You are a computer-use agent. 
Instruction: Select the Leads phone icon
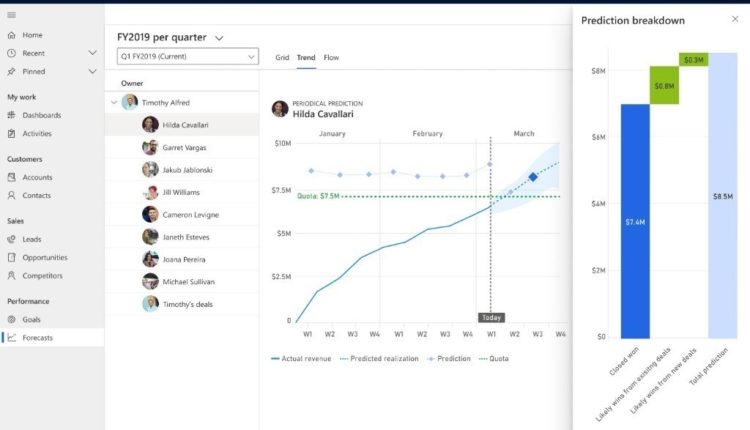click(11, 239)
